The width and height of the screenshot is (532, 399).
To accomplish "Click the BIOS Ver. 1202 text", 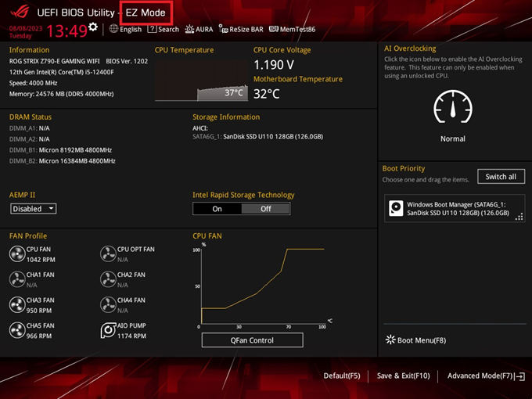I will coord(127,61).
